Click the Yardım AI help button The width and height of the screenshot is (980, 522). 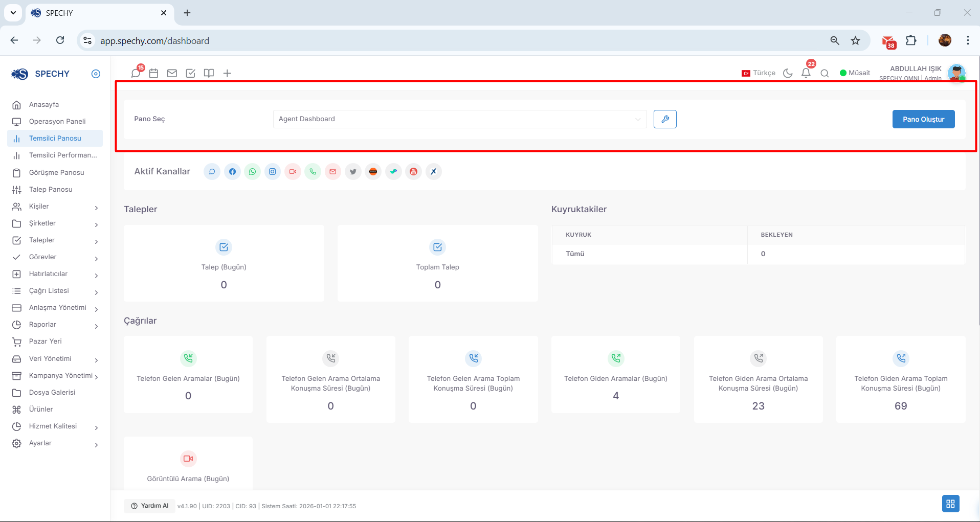tap(149, 506)
